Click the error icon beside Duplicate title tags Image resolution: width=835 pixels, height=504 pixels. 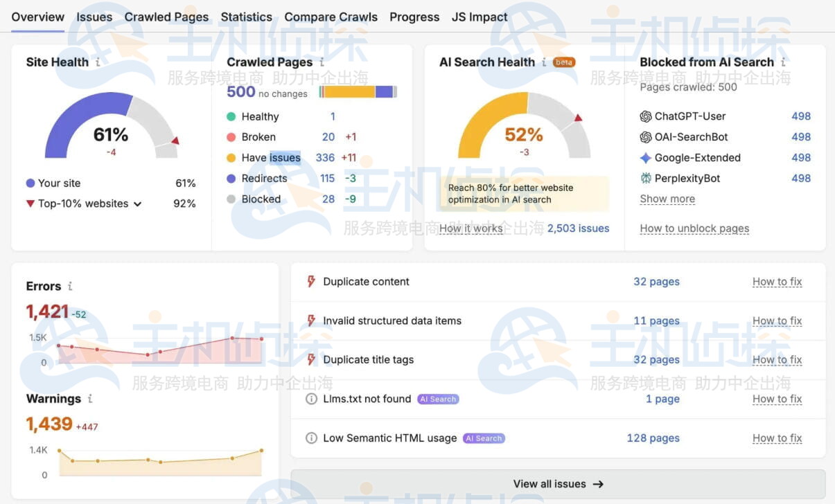(311, 360)
